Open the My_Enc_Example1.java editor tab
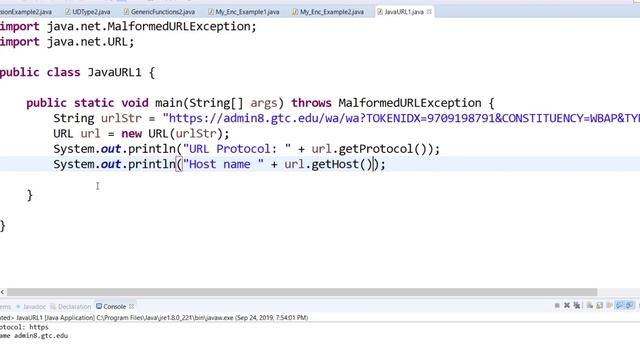 click(244, 12)
